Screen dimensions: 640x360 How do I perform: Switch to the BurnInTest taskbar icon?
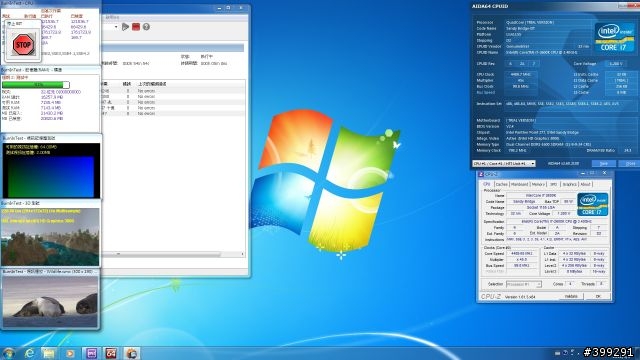tap(131, 353)
